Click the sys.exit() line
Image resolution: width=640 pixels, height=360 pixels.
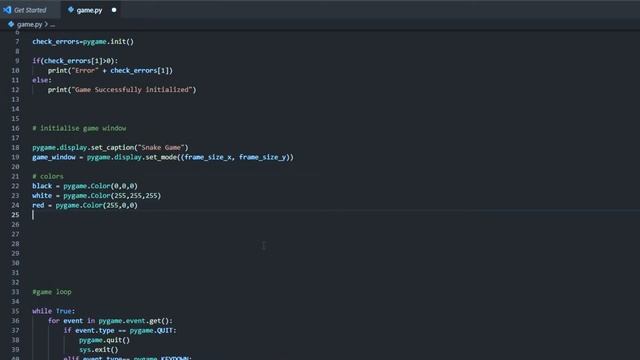99,350
